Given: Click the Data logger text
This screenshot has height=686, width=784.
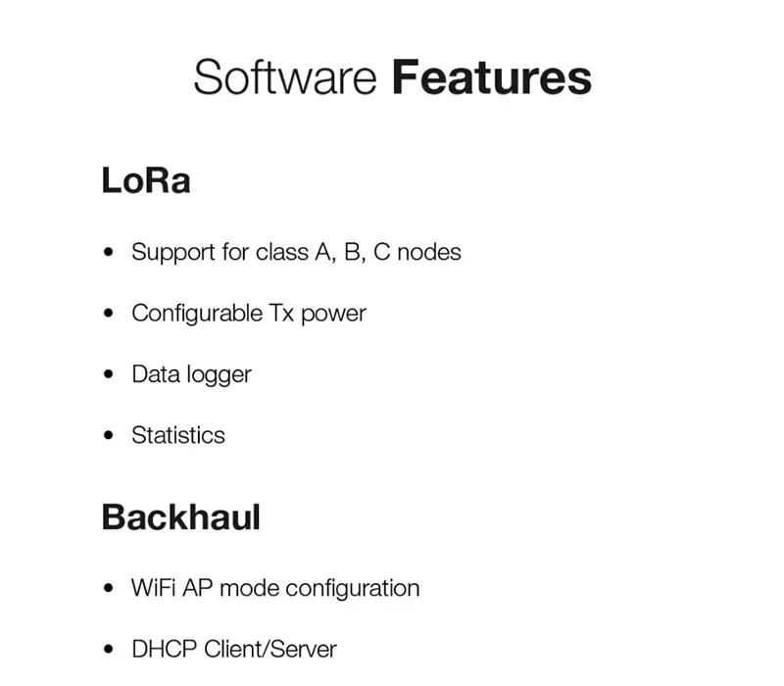Looking at the screenshot, I should [191, 375].
